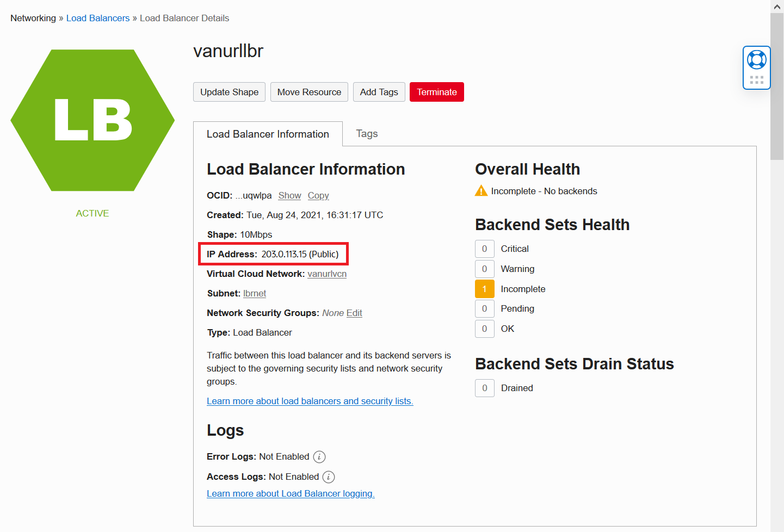Viewport: 784px width, 532px height.
Task: Open the lbrnet subnet link
Action: coord(254,293)
